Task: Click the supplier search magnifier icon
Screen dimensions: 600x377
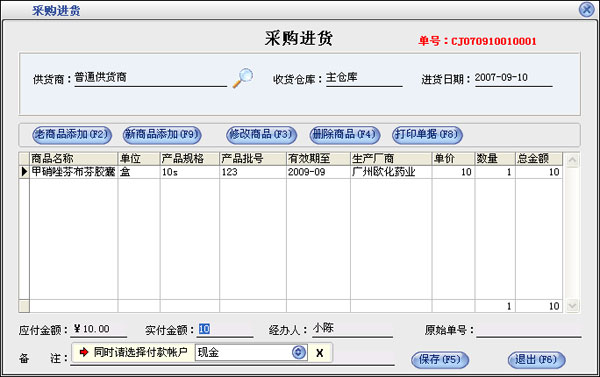Action: click(x=243, y=78)
